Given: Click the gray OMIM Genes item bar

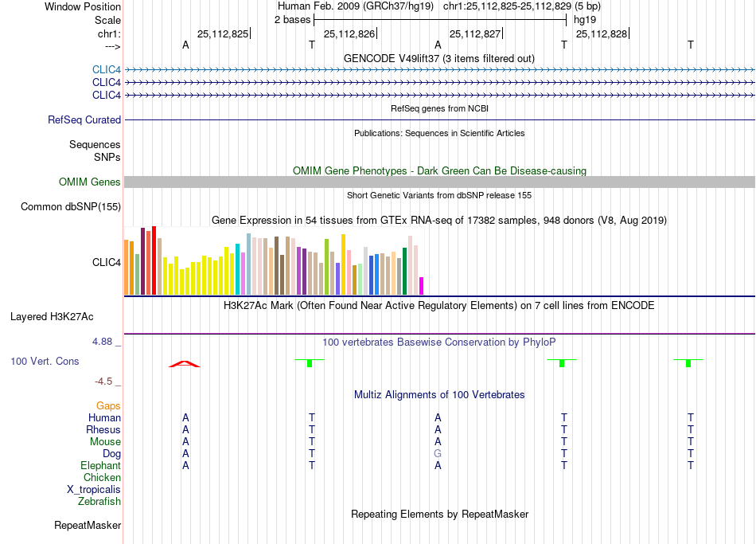Looking at the screenshot, I should 439,182.
